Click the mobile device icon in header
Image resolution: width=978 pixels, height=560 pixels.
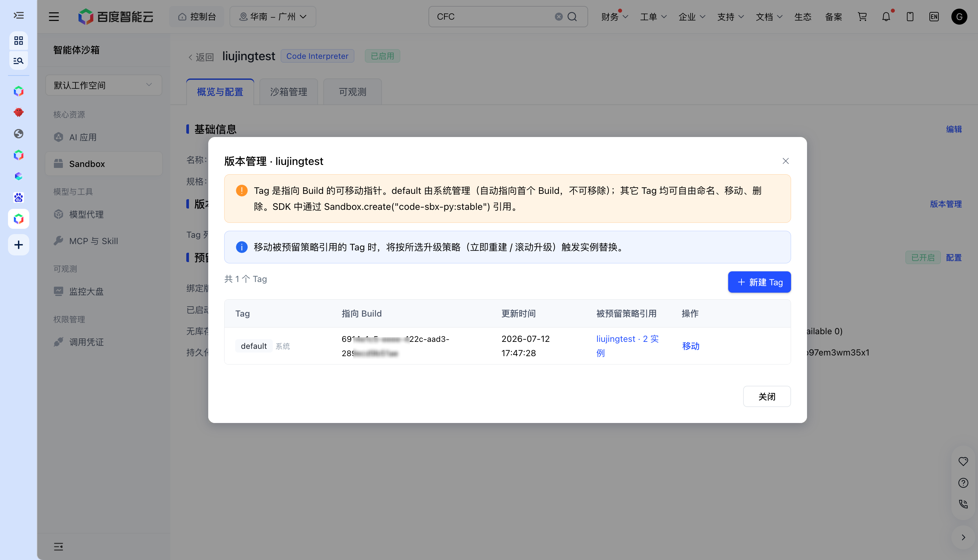point(910,17)
